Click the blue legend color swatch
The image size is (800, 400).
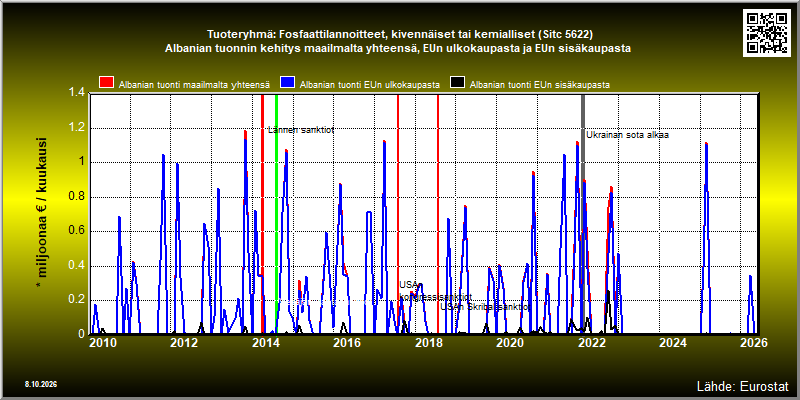coord(289,83)
